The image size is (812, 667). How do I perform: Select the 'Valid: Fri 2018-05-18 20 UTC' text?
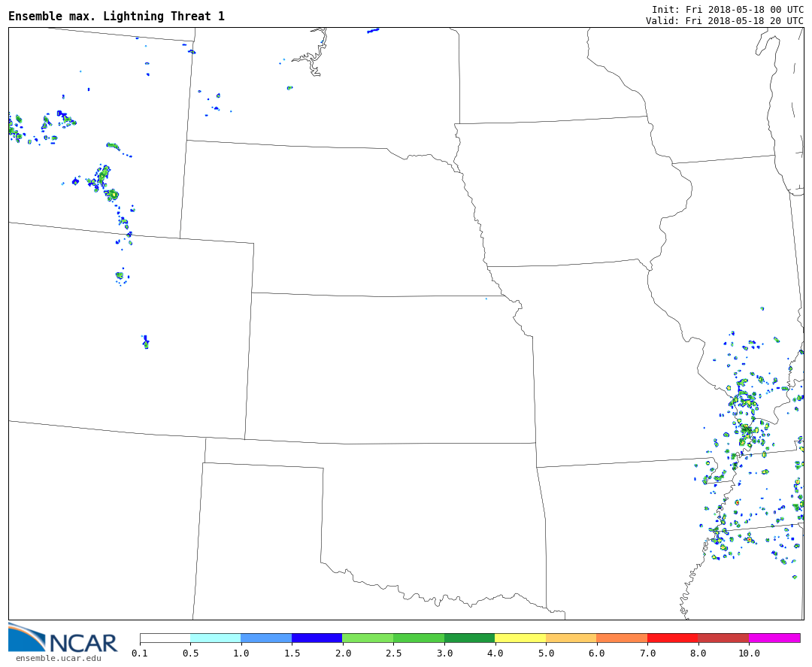[725, 21]
